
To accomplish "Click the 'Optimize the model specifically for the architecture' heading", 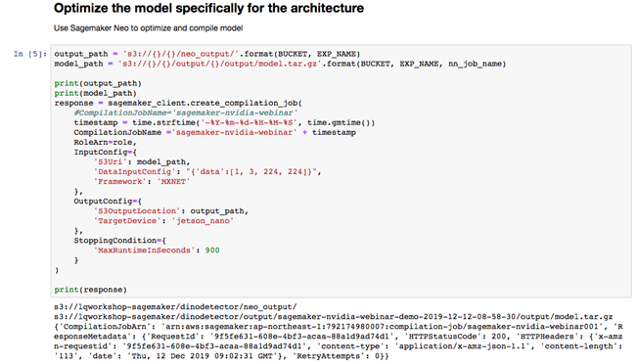I will click(x=208, y=9).
